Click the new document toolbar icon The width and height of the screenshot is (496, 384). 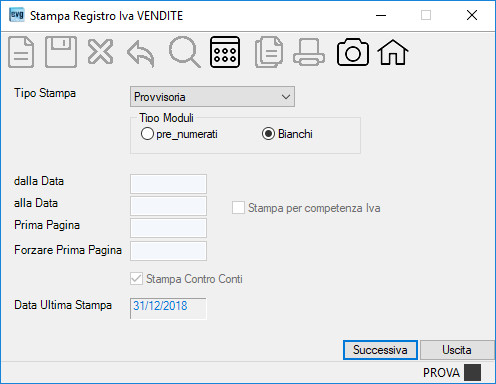tap(21, 52)
